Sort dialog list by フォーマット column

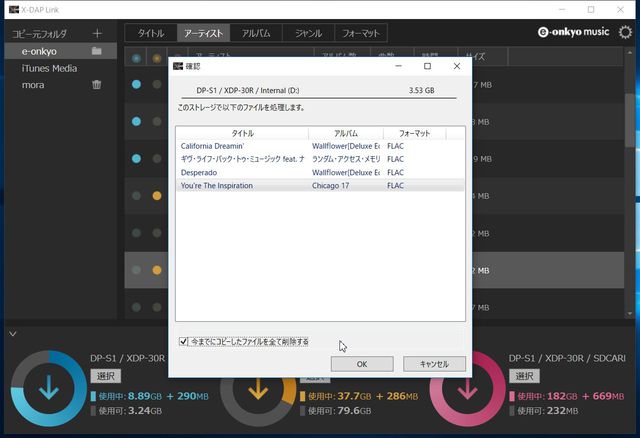point(415,133)
